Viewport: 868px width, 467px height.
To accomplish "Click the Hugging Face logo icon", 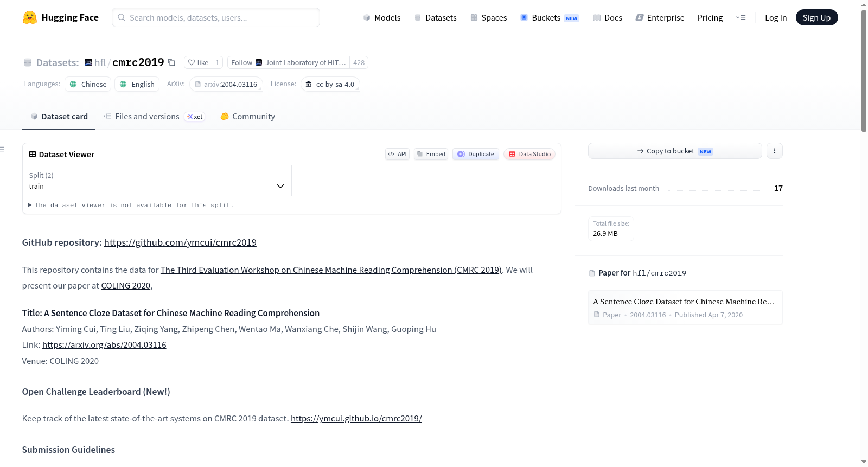I will (30, 17).
